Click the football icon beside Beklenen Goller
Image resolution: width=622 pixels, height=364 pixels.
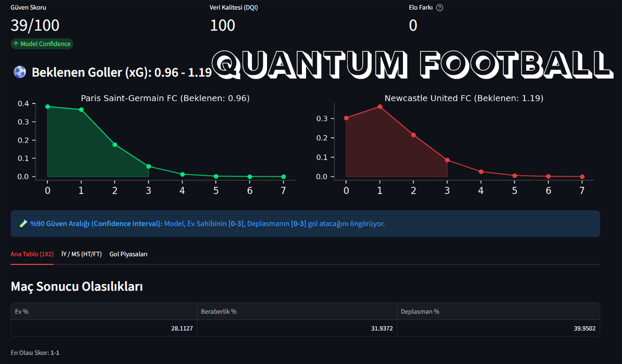tap(19, 72)
